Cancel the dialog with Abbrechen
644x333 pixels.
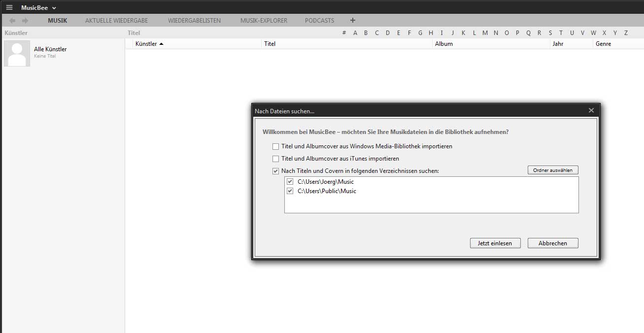pos(553,243)
